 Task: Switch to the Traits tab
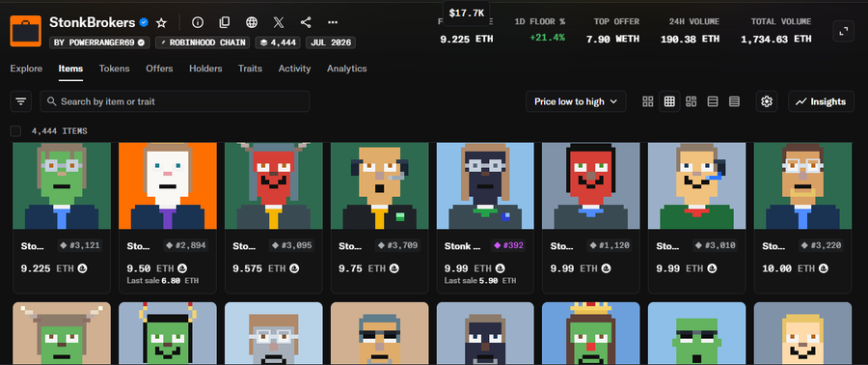click(x=250, y=69)
